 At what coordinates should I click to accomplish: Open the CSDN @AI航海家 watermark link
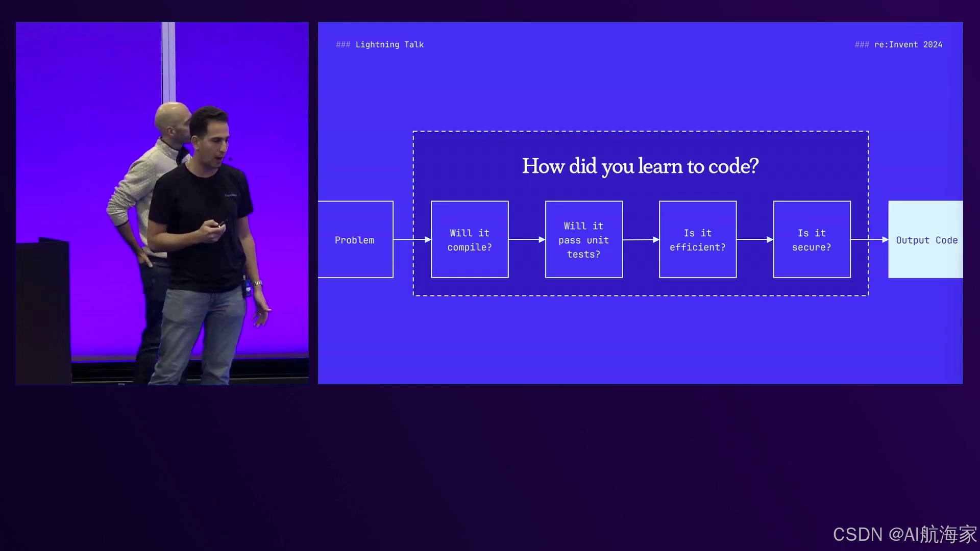click(x=904, y=534)
